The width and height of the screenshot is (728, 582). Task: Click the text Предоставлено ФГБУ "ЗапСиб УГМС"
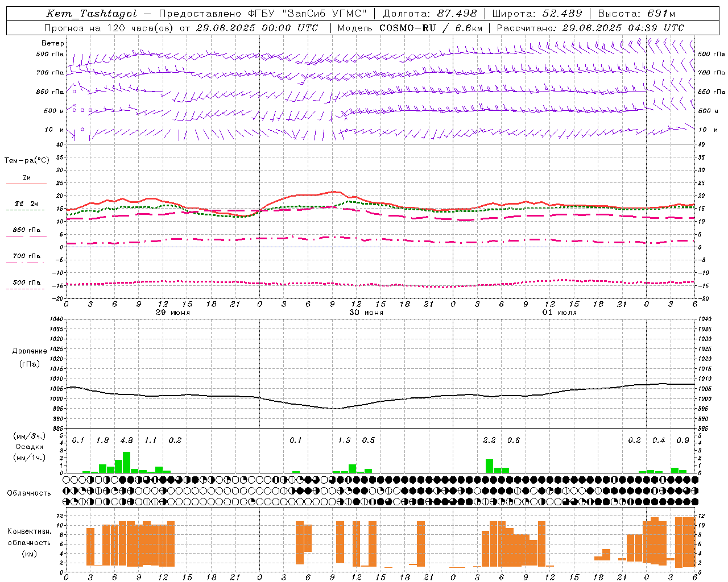click(x=263, y=14)
